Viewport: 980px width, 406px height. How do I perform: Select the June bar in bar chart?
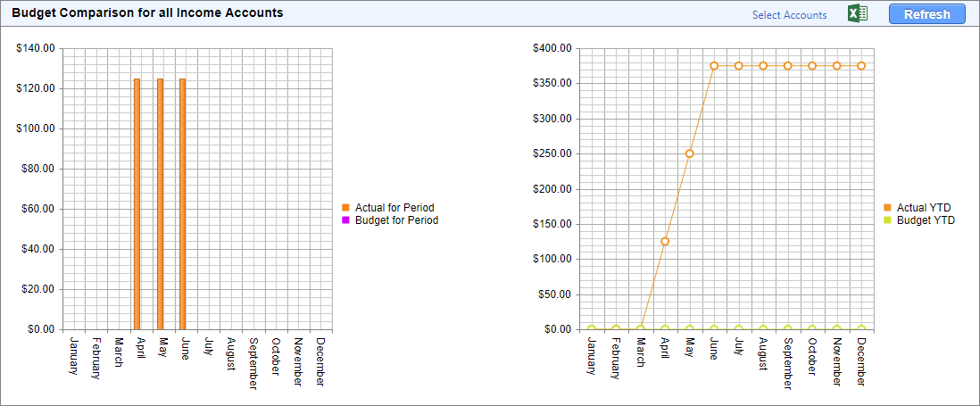(x=182, y=204)
